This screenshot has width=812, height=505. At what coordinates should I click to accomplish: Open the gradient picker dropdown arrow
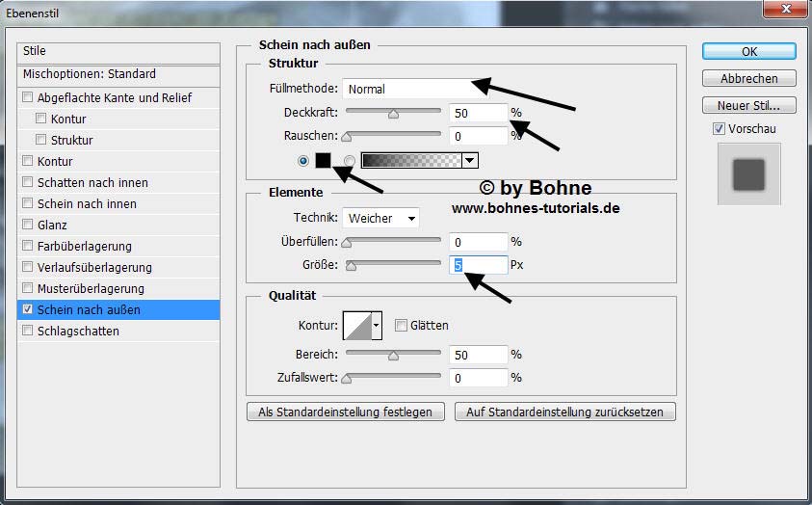pos(469,160)
